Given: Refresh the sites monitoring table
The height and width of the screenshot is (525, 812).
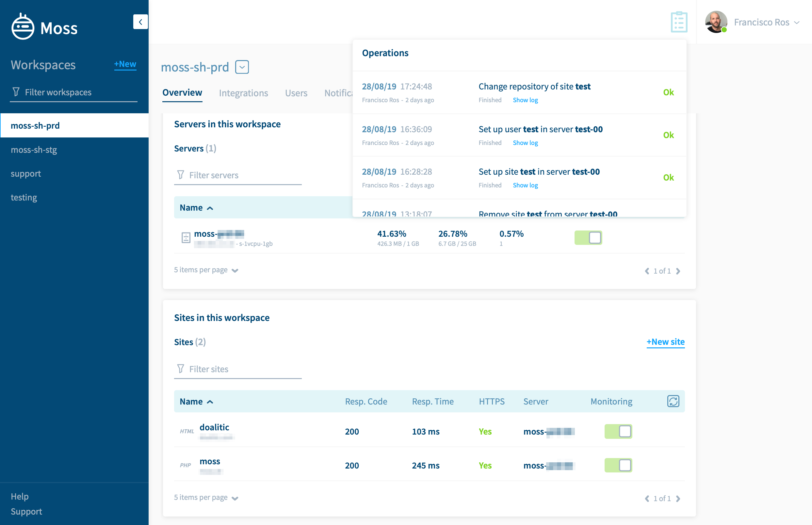Looking at the screenshot, I should (x=673, y=401).
